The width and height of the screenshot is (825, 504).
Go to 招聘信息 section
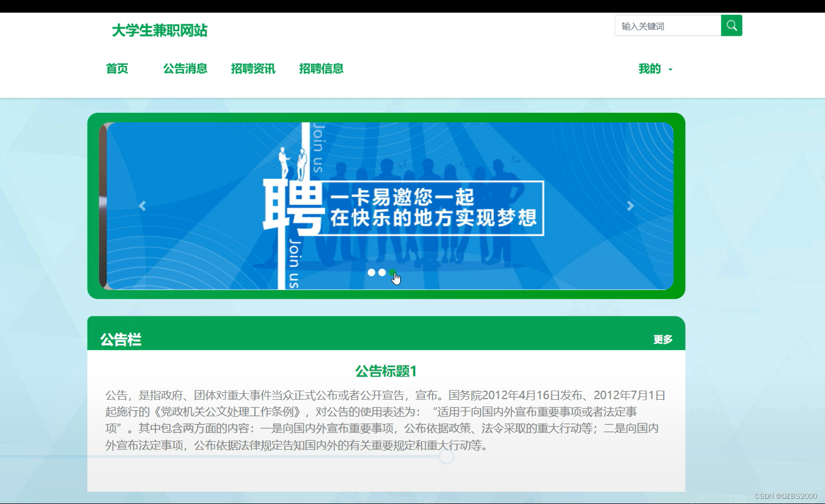coord(321,69)
